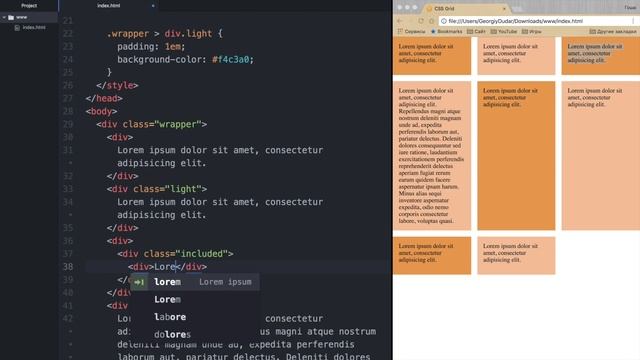Viewport: 640px width, 360px height.
Task: Click the <body> tag on line 28
Action: coord(101,111)
